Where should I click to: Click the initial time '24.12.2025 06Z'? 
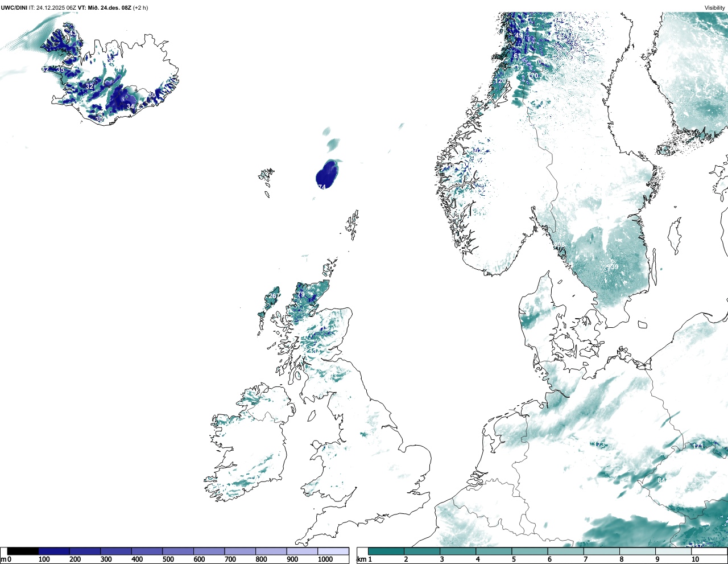[x=57, y=7]
